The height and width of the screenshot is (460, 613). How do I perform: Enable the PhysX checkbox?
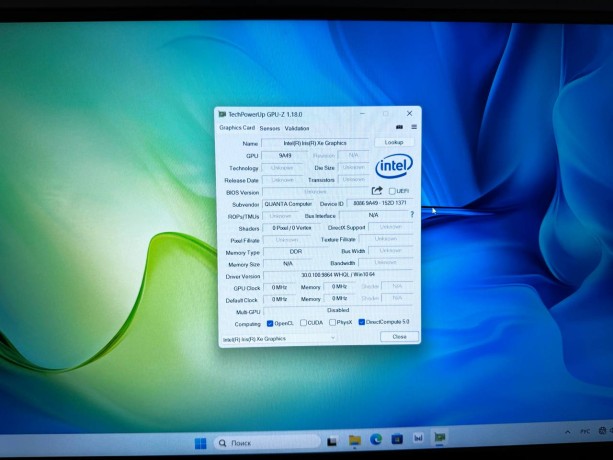click(x=331, y=323)
